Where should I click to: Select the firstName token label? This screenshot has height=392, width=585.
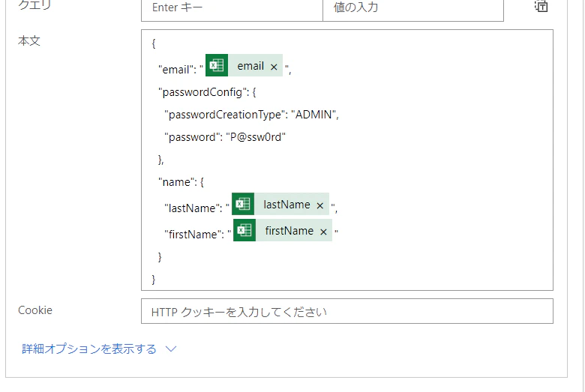[289, 231]
